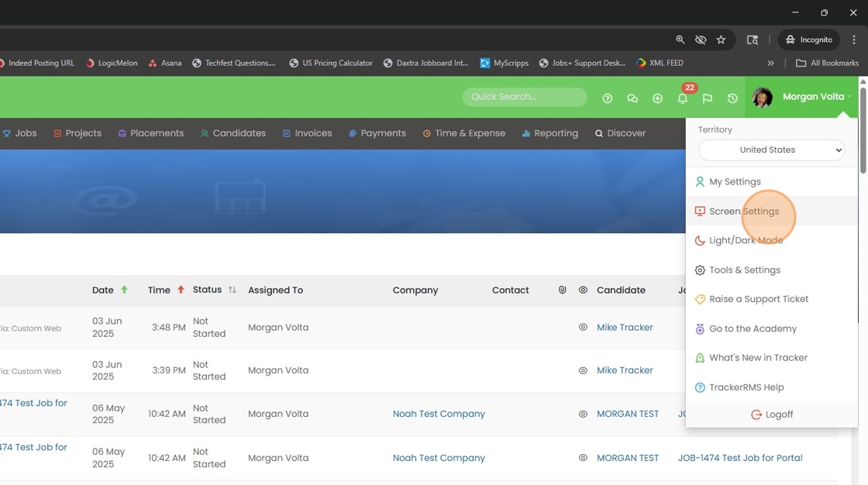Open the US Pricing Calculator bookmark
This screenshot has width=868, height=485.
(331, 63)
